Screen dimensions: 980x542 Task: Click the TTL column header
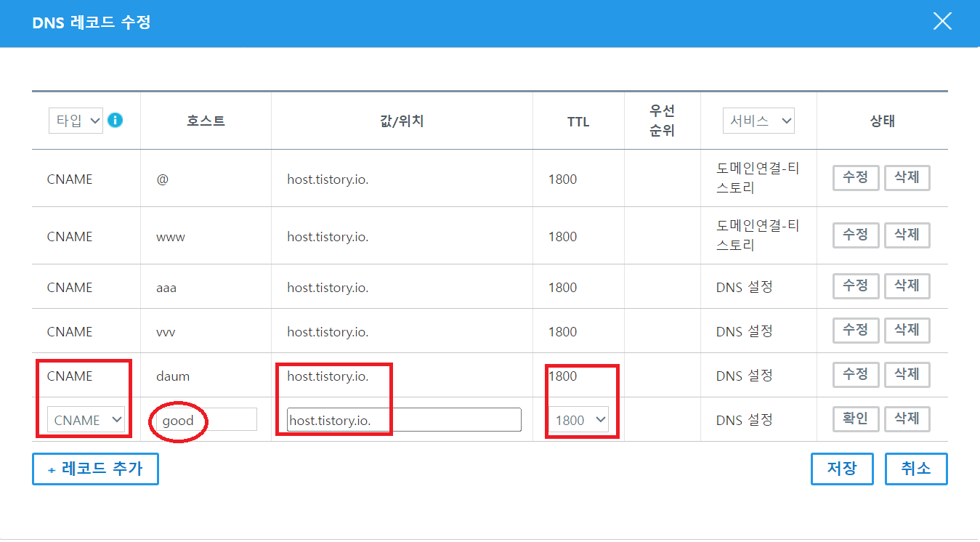point(578,122)
